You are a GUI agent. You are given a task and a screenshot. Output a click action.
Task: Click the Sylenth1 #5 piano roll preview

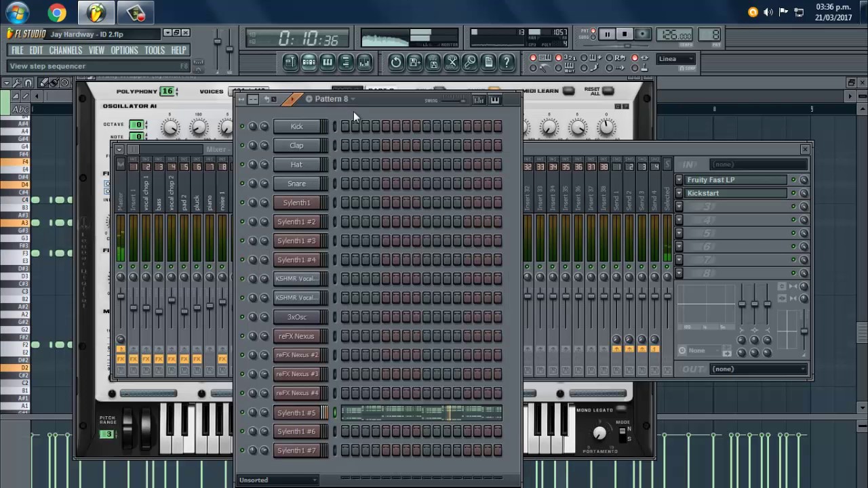click(421, 413)
